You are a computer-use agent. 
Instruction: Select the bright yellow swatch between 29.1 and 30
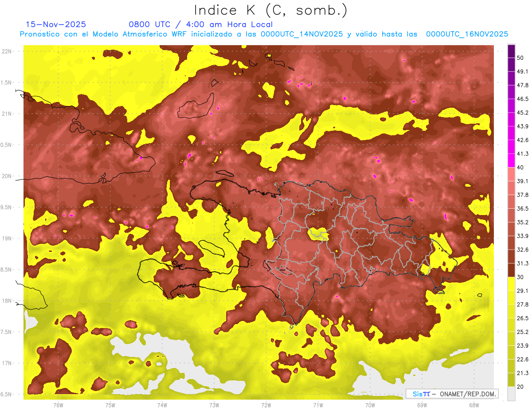[x=511, y=284]
